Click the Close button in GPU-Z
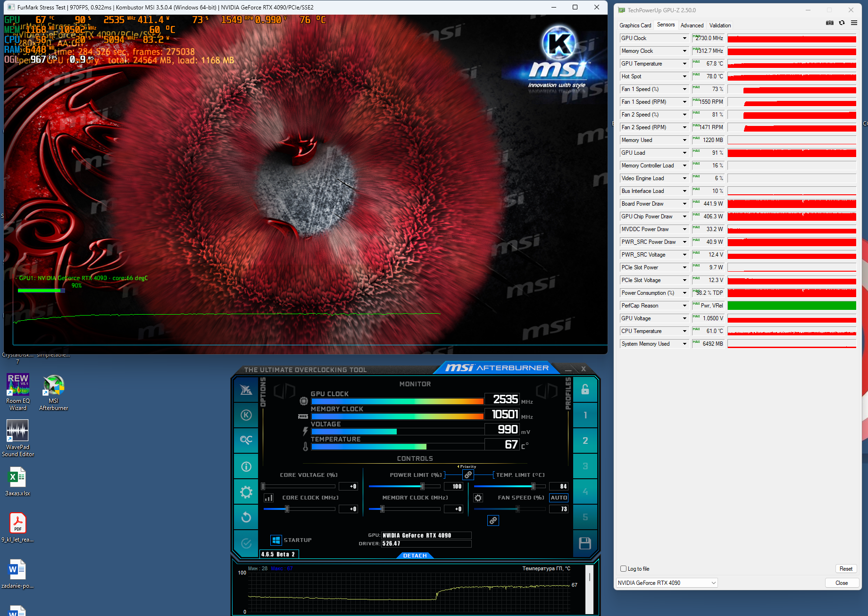Image resolution: width=868 pixels, height=616 pixels. 841,583
